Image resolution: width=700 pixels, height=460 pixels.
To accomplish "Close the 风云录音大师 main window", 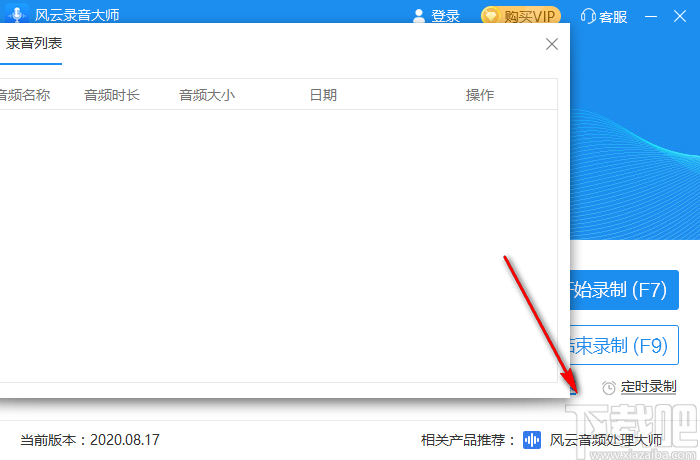I will 680,17.
